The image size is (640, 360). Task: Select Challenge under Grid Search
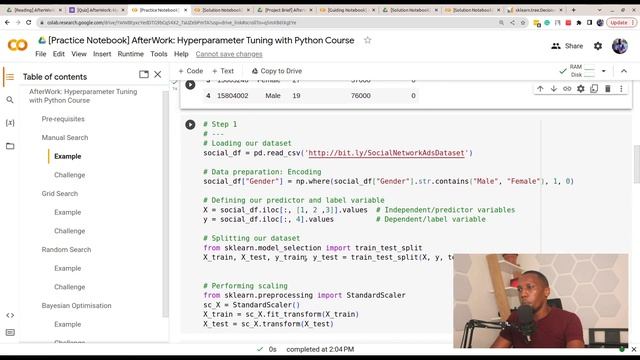(x=70, y=231)
